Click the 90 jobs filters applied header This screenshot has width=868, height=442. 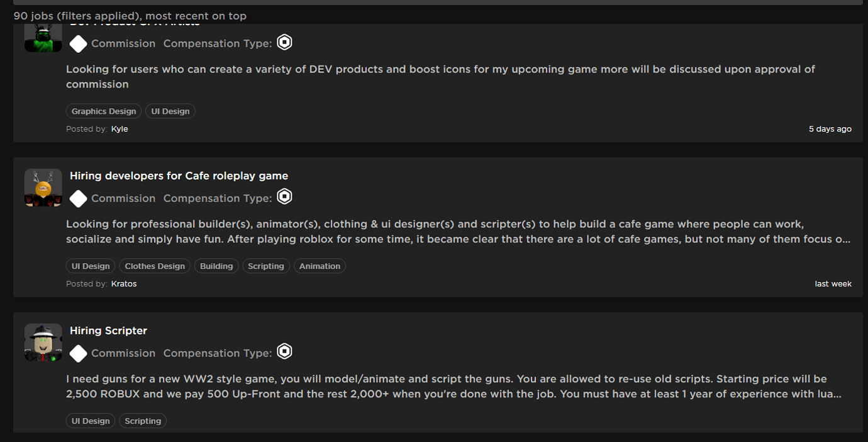click(130, 16)
